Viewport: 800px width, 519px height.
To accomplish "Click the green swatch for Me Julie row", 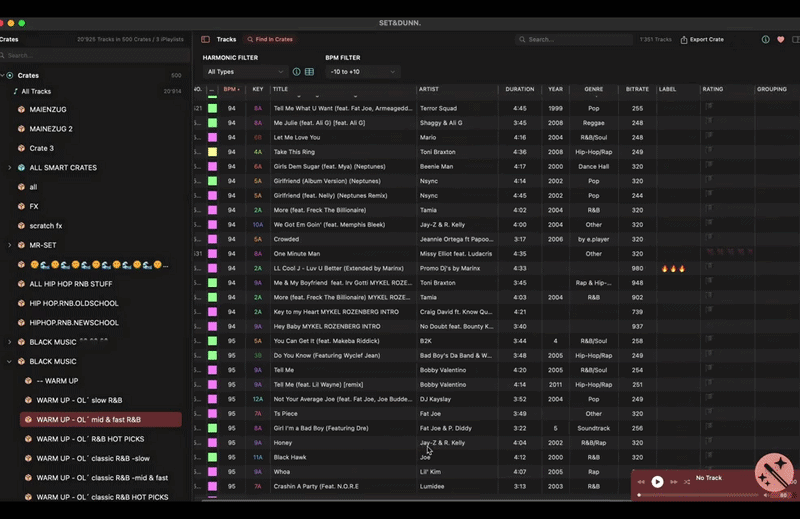I will pyautogui.click(x=212, y=122).
